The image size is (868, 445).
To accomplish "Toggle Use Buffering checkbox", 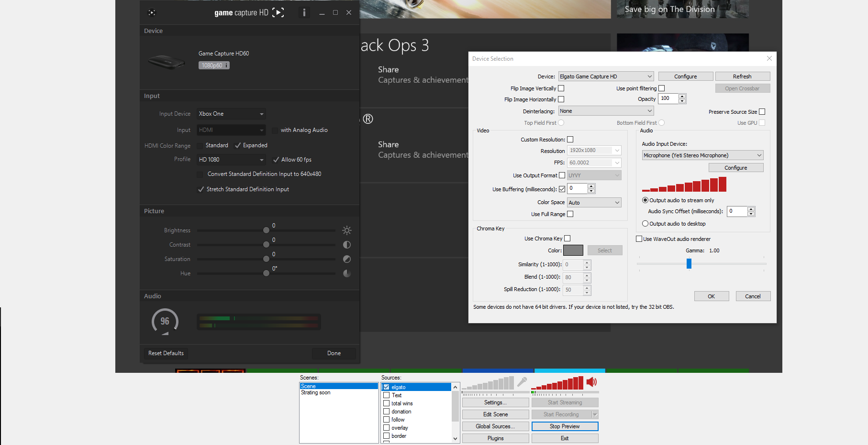I will pyautogui.click(x=562, y=189).
